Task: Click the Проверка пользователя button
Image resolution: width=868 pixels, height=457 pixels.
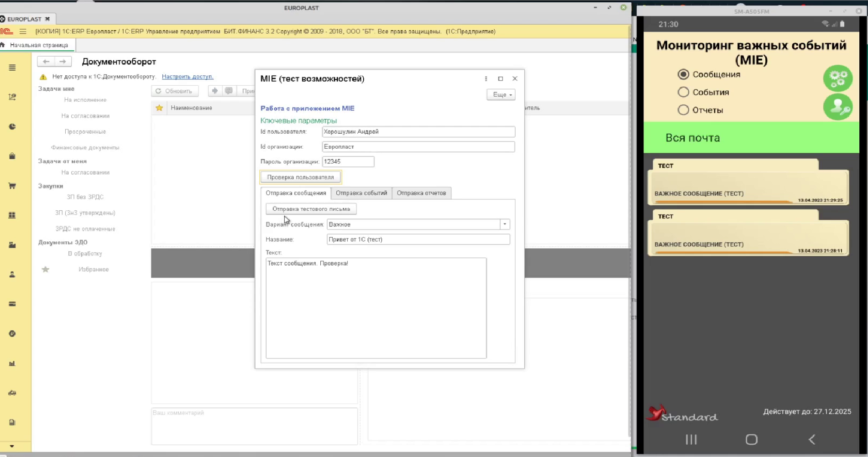Action: tap(300, 177)
